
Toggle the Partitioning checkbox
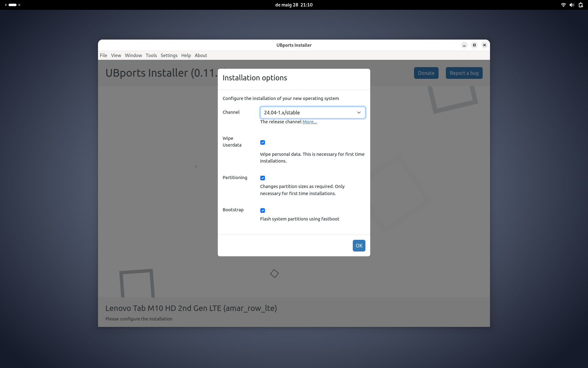click(x=262, y=178)
